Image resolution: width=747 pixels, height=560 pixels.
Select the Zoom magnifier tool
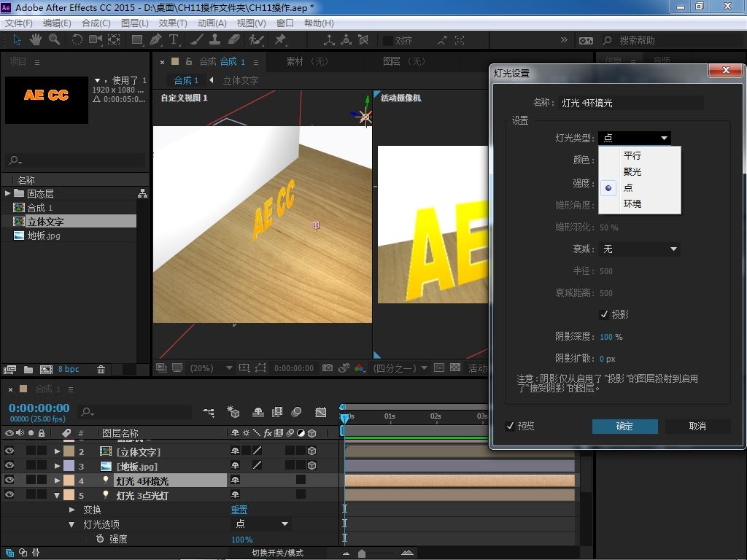point(54,40)
